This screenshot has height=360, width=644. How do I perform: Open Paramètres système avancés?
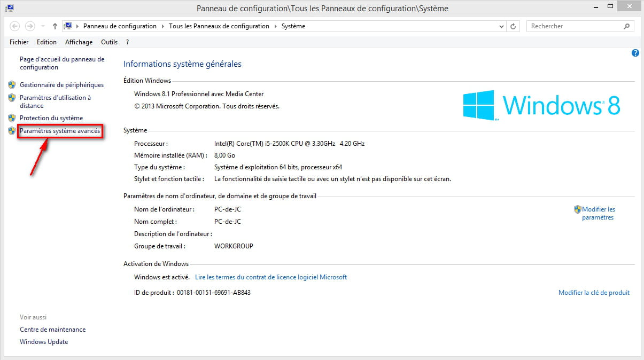pos(60,131)
